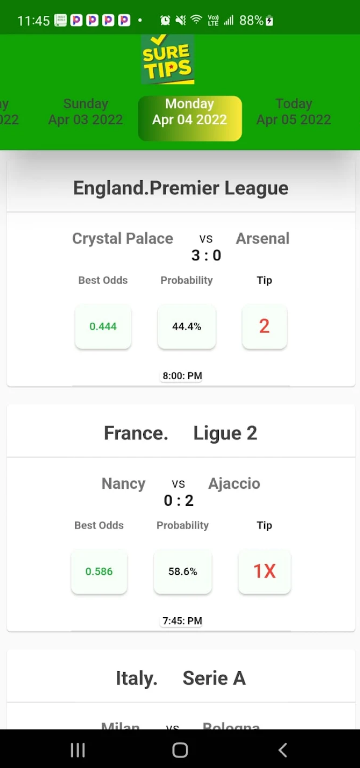Viewport: 360px width, 768px height.
Task: Open the recent apps navigation button
Action: tap(77, 749)
